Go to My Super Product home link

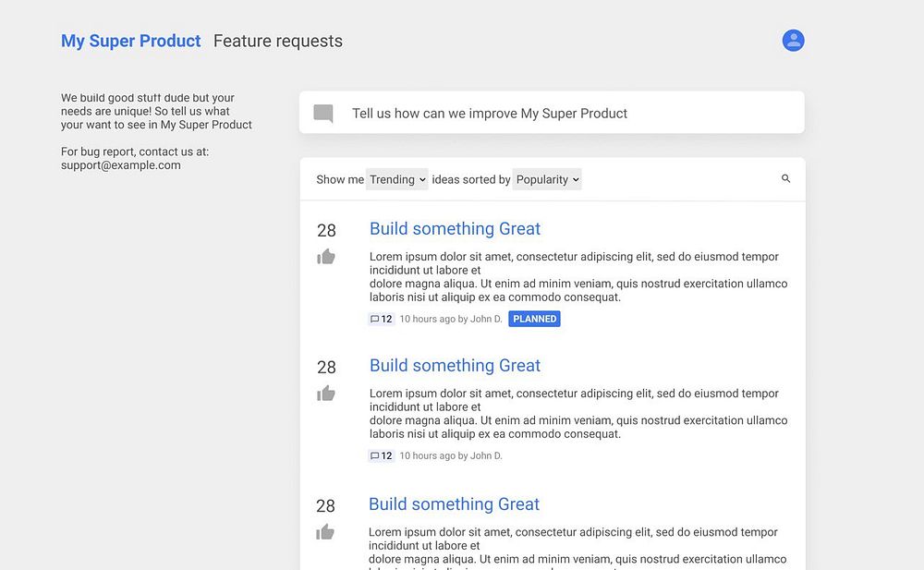pos(130,41)
